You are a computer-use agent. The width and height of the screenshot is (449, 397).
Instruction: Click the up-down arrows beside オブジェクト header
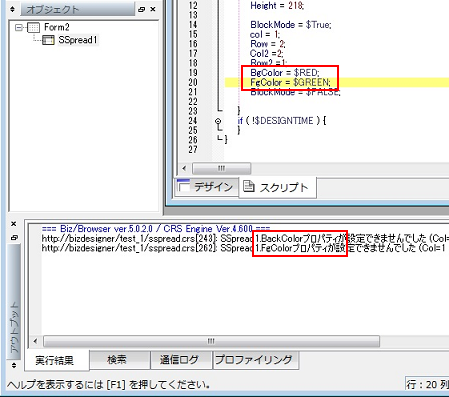pos(12,9)
